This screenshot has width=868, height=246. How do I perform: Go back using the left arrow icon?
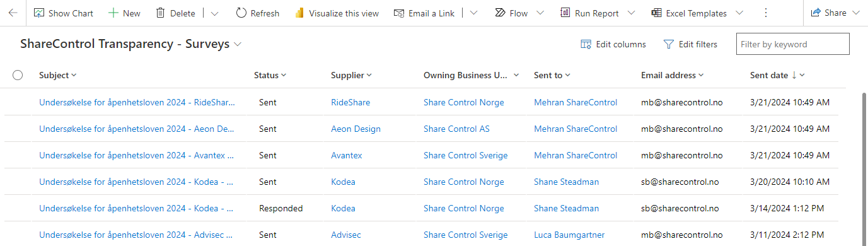13,13
